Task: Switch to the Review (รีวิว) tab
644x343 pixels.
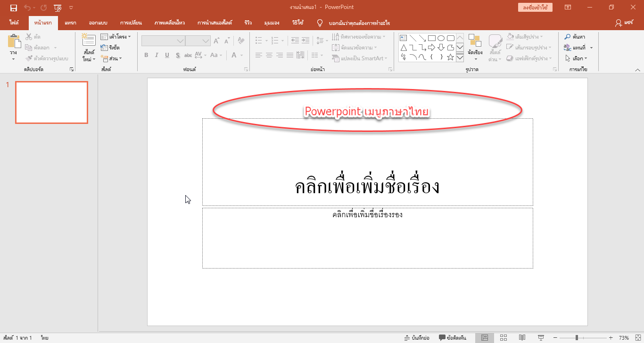Action: tap(248, 22)
